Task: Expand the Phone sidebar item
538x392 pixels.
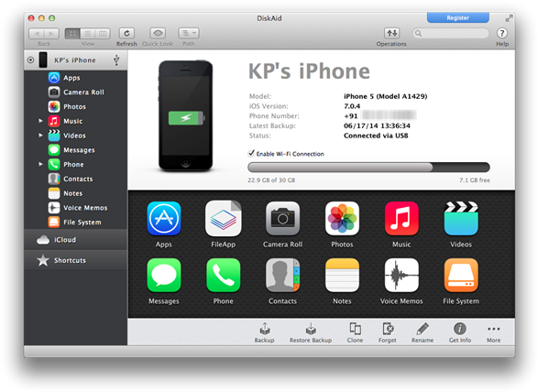Action: point(40,164)
